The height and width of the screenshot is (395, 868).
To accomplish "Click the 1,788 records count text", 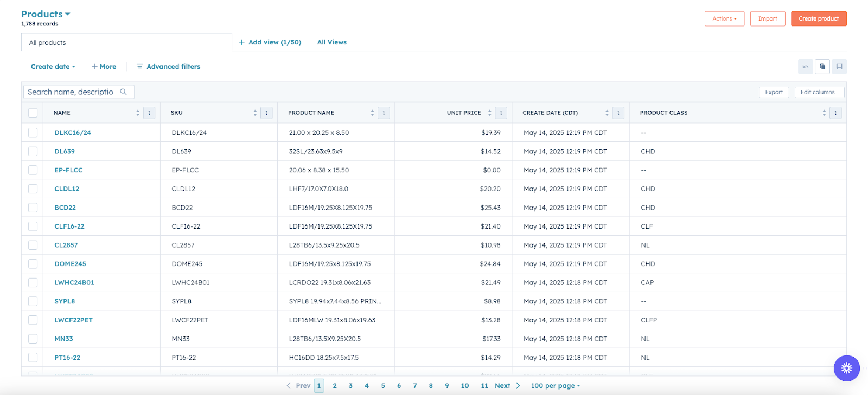I will tap(40, 24).
